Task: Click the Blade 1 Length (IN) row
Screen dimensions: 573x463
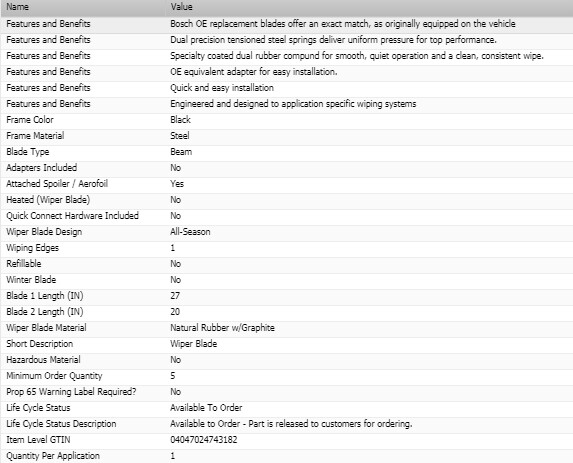Action: click(286, 296)
